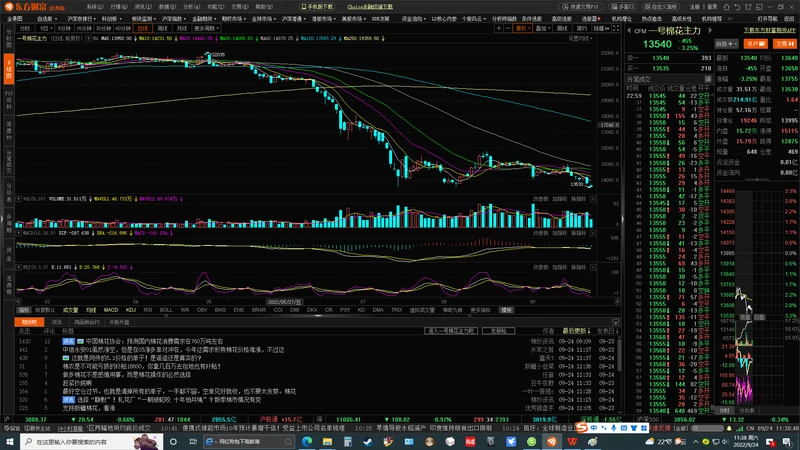Select the 周线 period
Screen dimensions: 800x450
point(162,29)
